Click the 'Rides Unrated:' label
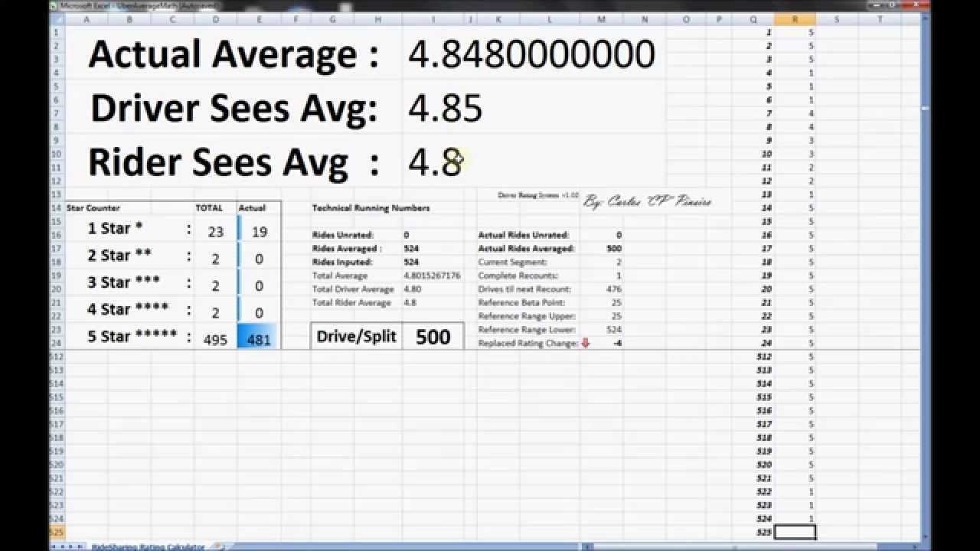This screenshot has width=980, height=551. click(x=343, y=235)
